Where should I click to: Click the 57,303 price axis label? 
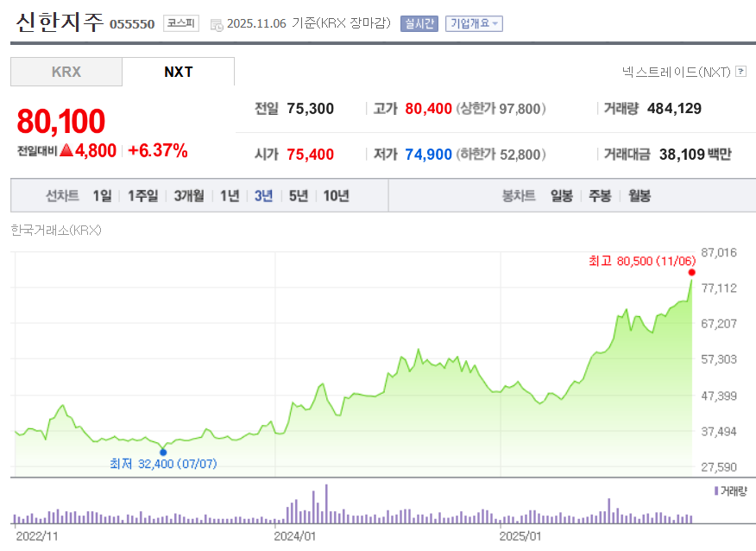click(x=719, y=359)
